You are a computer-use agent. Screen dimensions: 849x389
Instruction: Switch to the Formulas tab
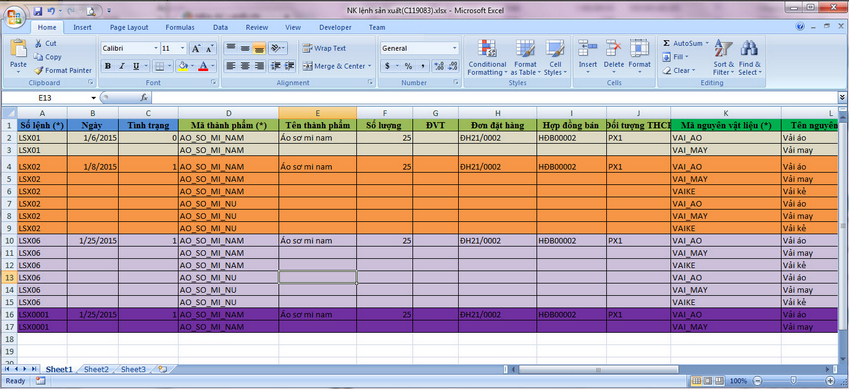pyautogui.click(x=180, y=28)
